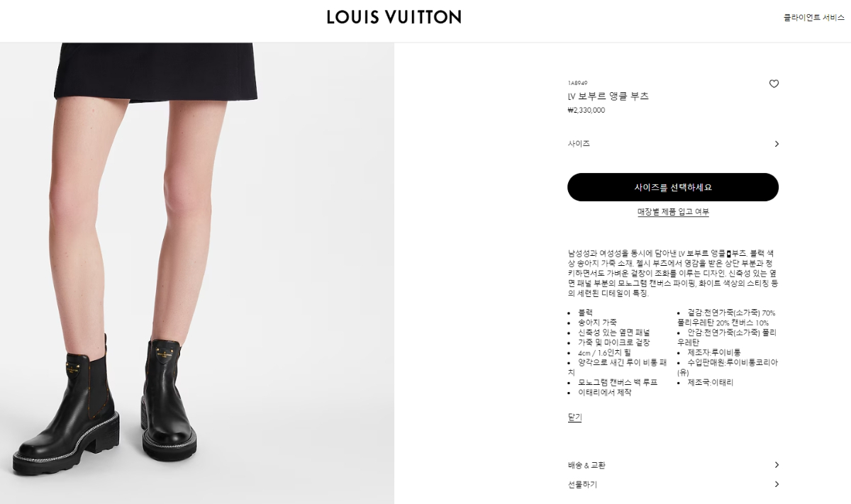Viewport: 851px width, 504px height.
Task: Click the product code 1A8949
Action: point(577,83)
